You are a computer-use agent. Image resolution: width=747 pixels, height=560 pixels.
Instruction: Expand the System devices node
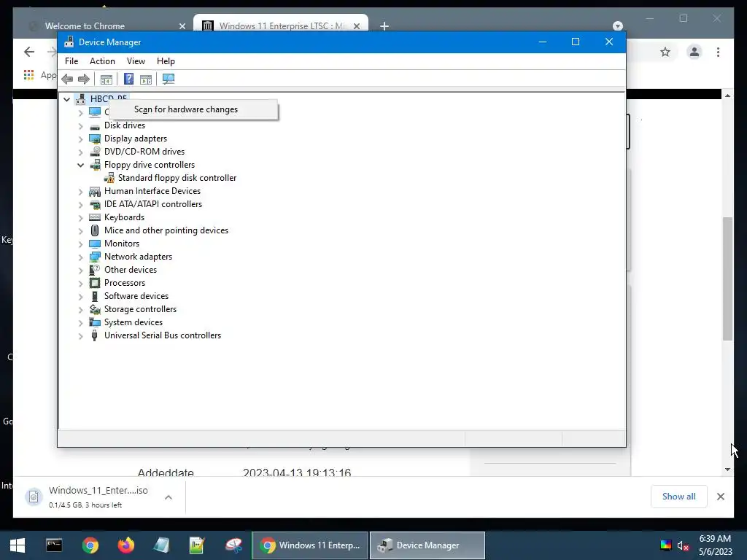coord(80,322)
